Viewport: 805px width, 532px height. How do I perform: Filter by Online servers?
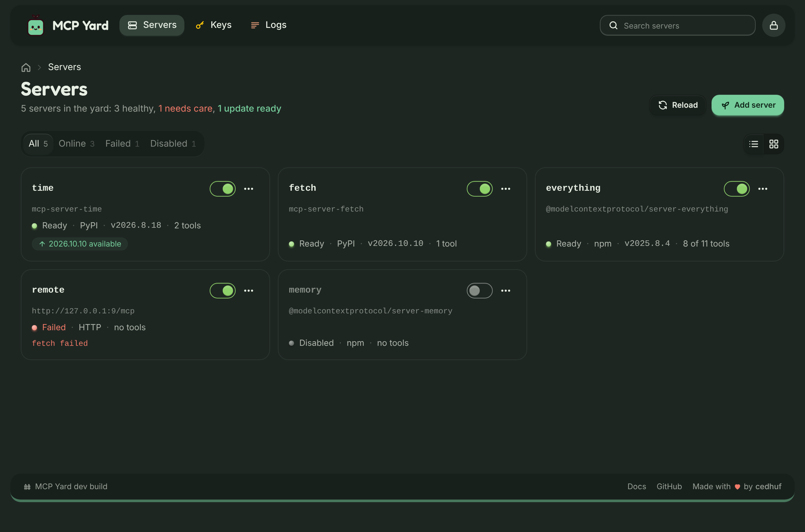[76, 144]
